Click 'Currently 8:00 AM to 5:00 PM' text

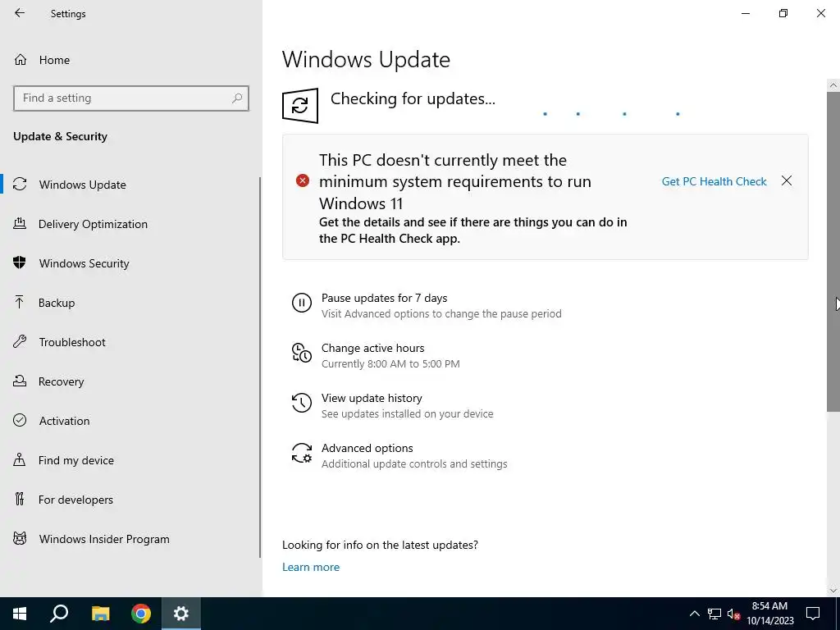tap(390, 363)
